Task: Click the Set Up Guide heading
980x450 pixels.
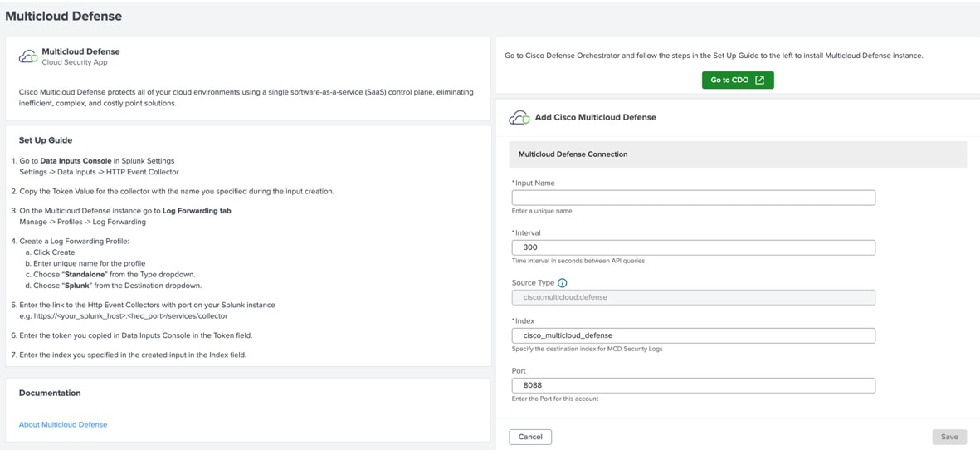Action: (46, 140)
